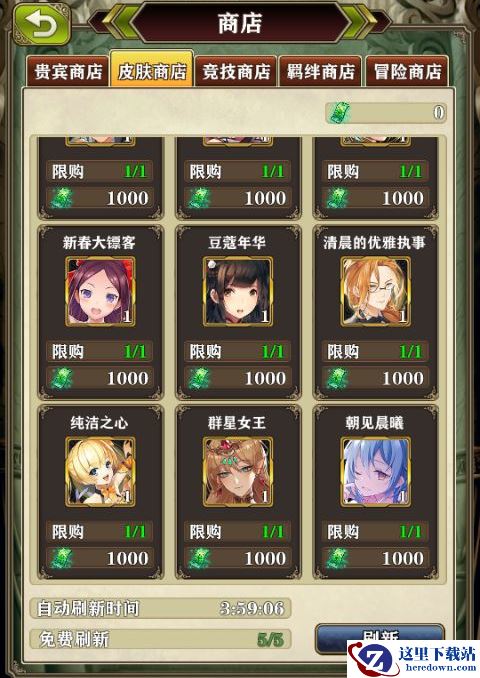Choose the 清晨的优雅执事 skin portrait

pyautogui.click(x=375, y=291)
